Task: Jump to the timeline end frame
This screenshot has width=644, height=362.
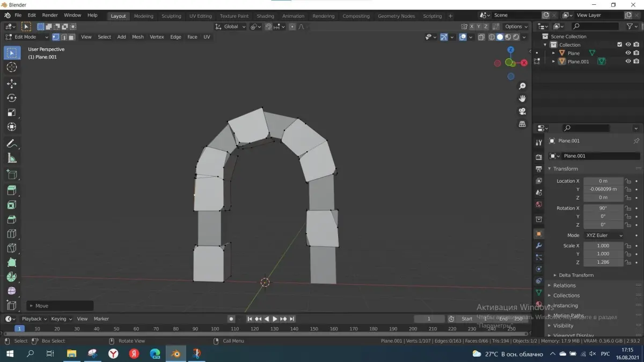Action: [x=292, y=319]
